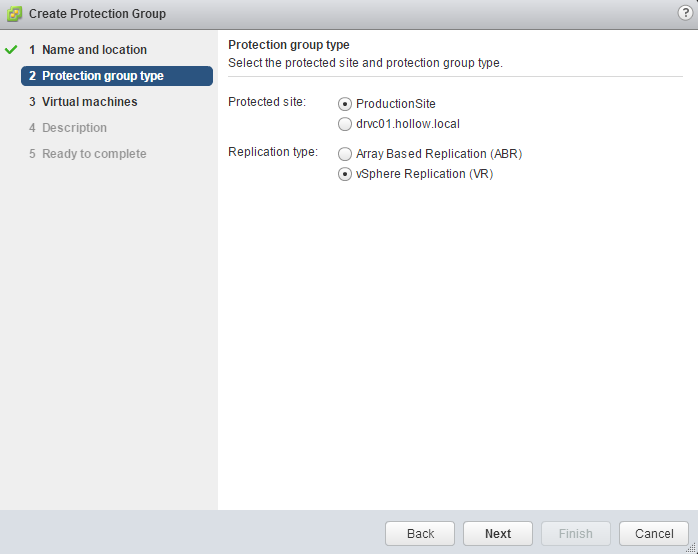Click the help question mark icon
This screenshot has width=698, height=554.
pos(685,13)
